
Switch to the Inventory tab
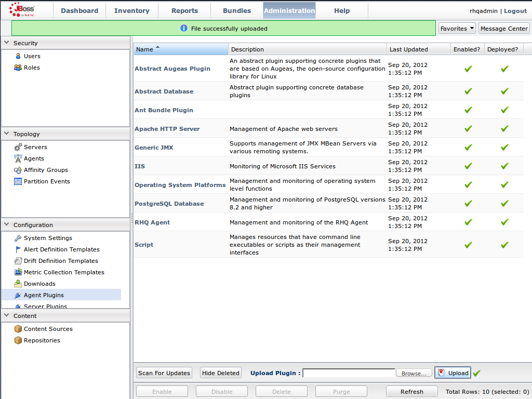pyautogui.click(x=131, y=10)
